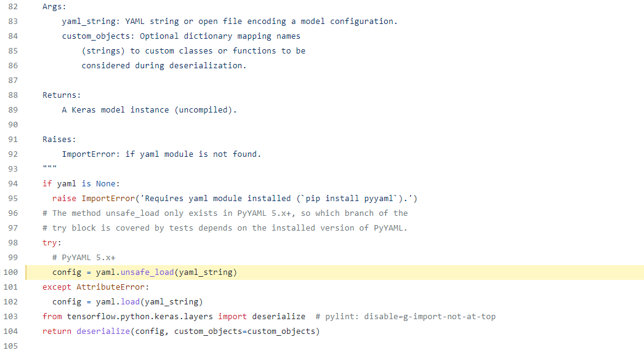Click the highlighted line 100 code row
The height and width of the screenshot is (353, 644).
pos(335,272)
